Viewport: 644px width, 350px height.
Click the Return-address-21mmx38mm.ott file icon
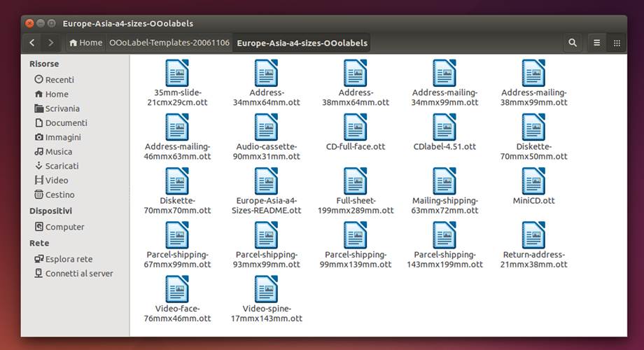pos(533,235)
